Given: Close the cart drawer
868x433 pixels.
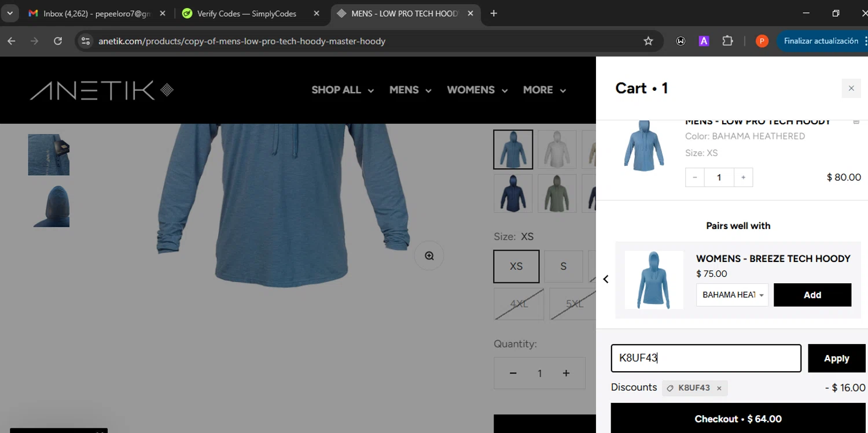Looking at the screenshot, I should pos(851,88).
